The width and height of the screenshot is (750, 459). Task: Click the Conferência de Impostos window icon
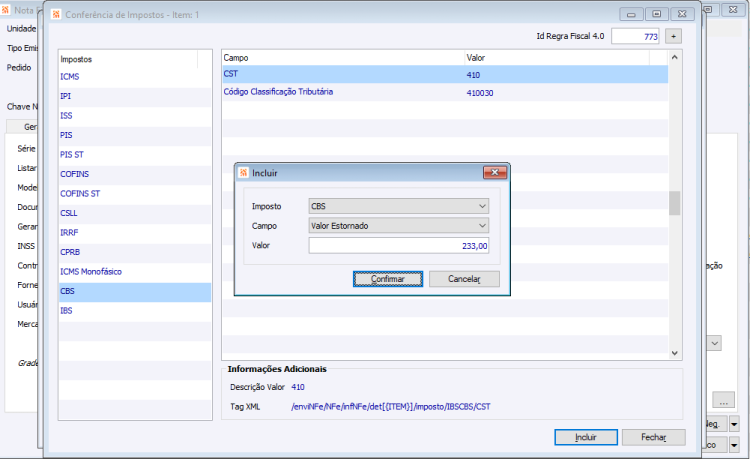pyautogui.click(x=56, y=14)
